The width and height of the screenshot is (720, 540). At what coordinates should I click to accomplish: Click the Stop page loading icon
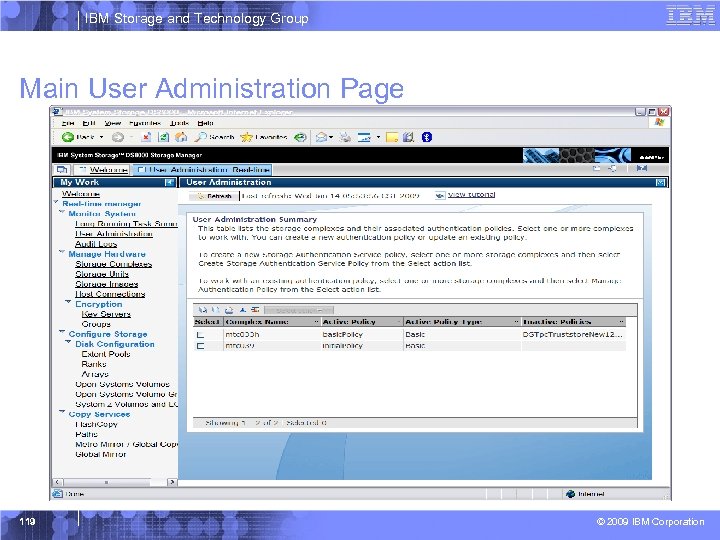[x=146, y=137]
